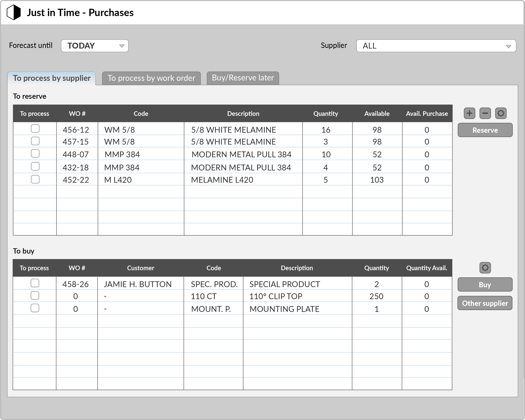Open the Supplier ALL dropdown
Viewport: 525px width, 420px height.
pyautogui.click(x=436, y=46)
